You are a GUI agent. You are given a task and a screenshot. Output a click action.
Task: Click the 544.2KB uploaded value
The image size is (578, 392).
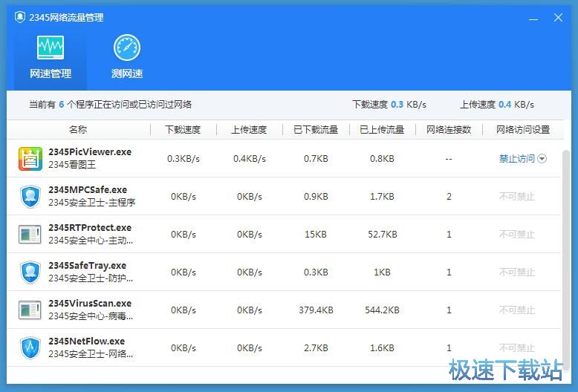[383, 310]
